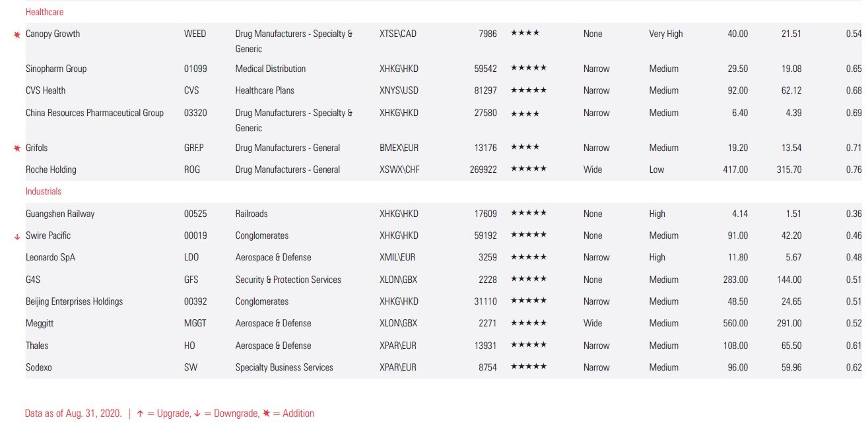This screenshot has width=868, height=422.
Task: Click Sodexo's Specialty Business Services industry
Action: tap(284, 367)
